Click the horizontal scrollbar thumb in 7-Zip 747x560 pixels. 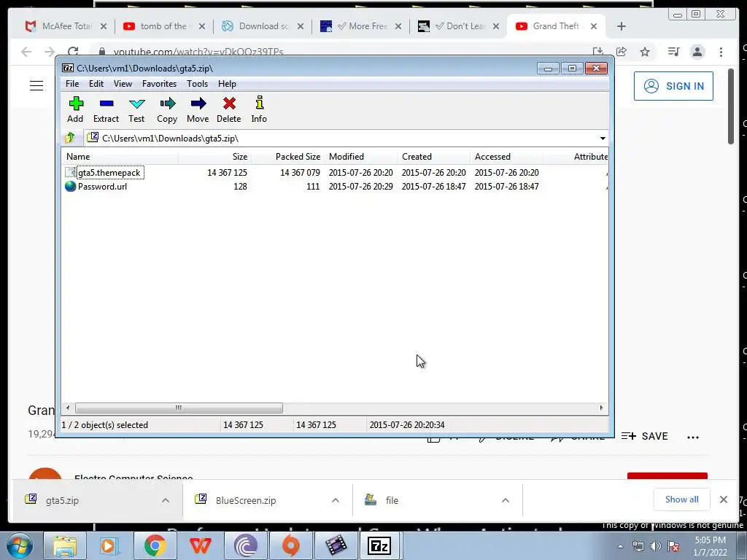pos(179,408)
